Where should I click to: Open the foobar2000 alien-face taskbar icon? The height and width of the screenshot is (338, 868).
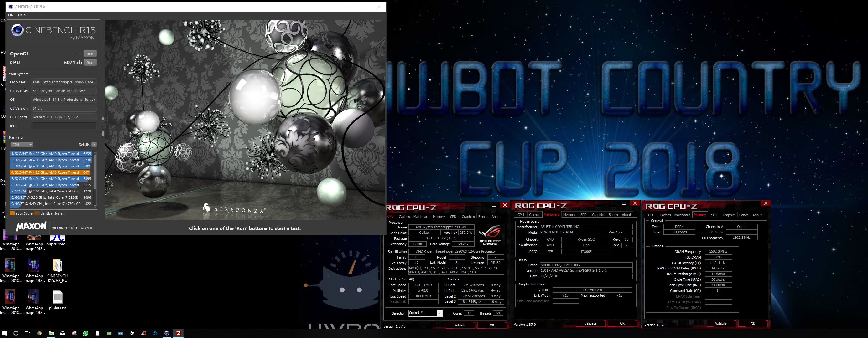tap(133, 333)
